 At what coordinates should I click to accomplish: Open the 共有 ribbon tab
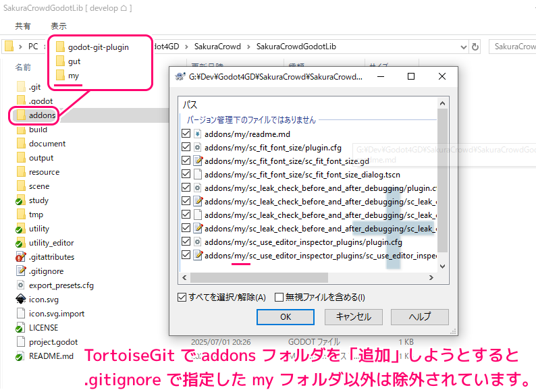pyautogui.click(x=23, y=26)
